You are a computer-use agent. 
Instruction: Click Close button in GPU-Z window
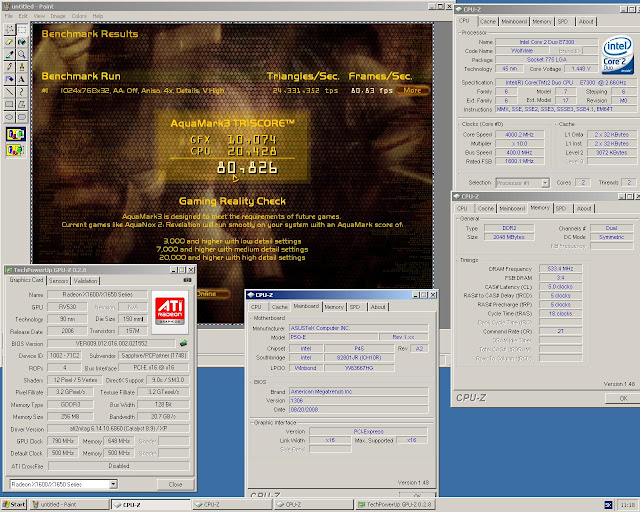[x=175, y=485]
